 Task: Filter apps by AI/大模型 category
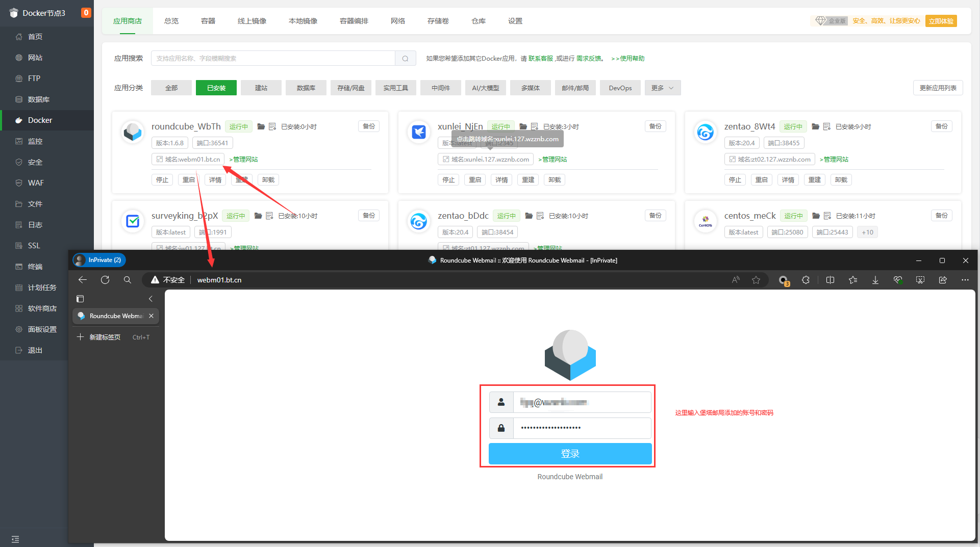[486, 88]
